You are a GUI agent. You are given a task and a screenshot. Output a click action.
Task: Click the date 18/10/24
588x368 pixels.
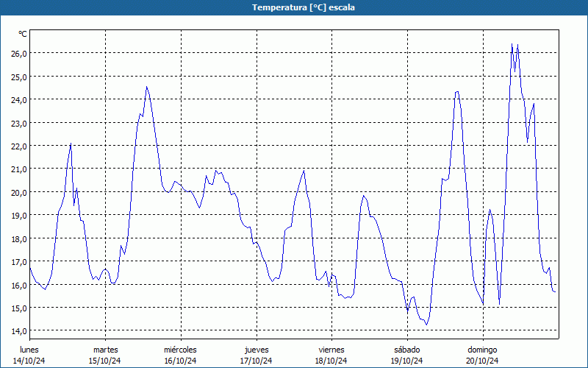click(331, 361)
